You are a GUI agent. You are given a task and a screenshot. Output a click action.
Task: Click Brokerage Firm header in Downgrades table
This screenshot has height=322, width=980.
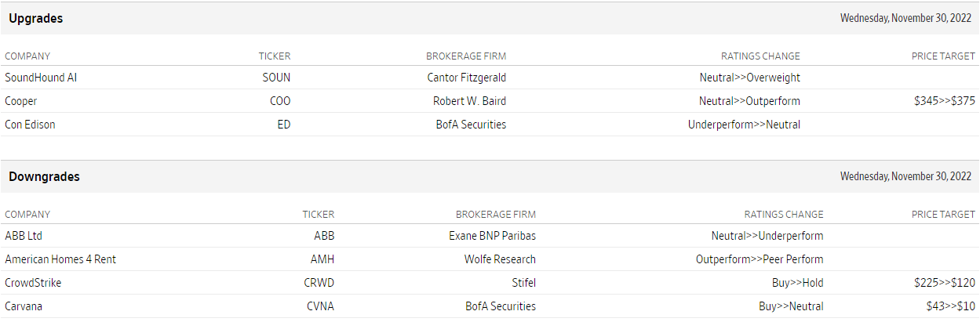pyautogui.click(x=496, y=215)
